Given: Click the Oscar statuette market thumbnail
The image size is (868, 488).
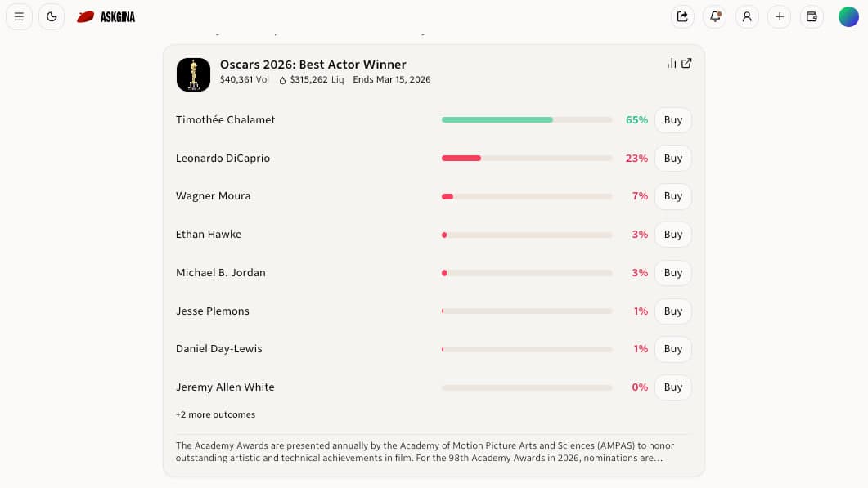Looking at the screenshot, I should [x=193, y=74].
